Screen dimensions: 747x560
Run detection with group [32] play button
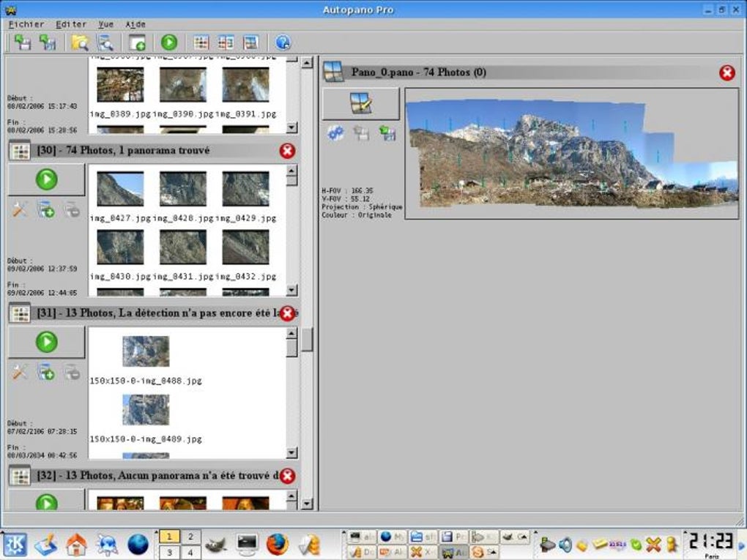pyautogui.click(x=46, y=500)
